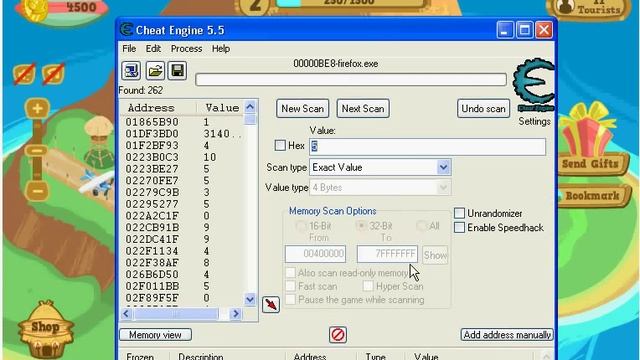Select the 32-Bit radio button

360,226
